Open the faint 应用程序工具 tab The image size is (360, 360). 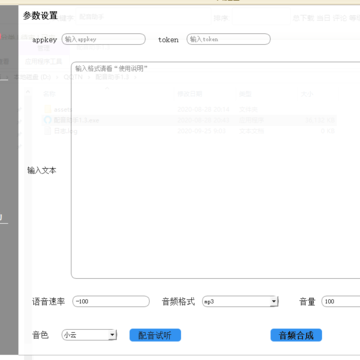pos(44,61)
